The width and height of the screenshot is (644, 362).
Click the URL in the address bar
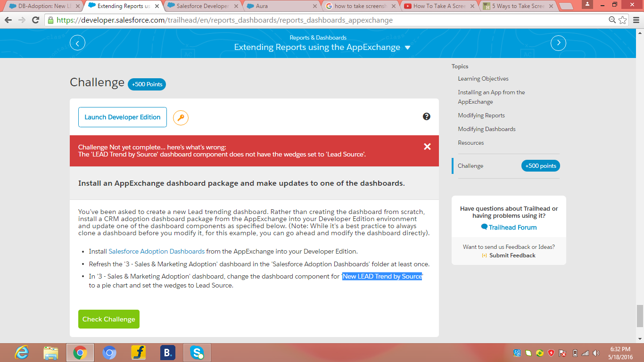coord(224,20)
